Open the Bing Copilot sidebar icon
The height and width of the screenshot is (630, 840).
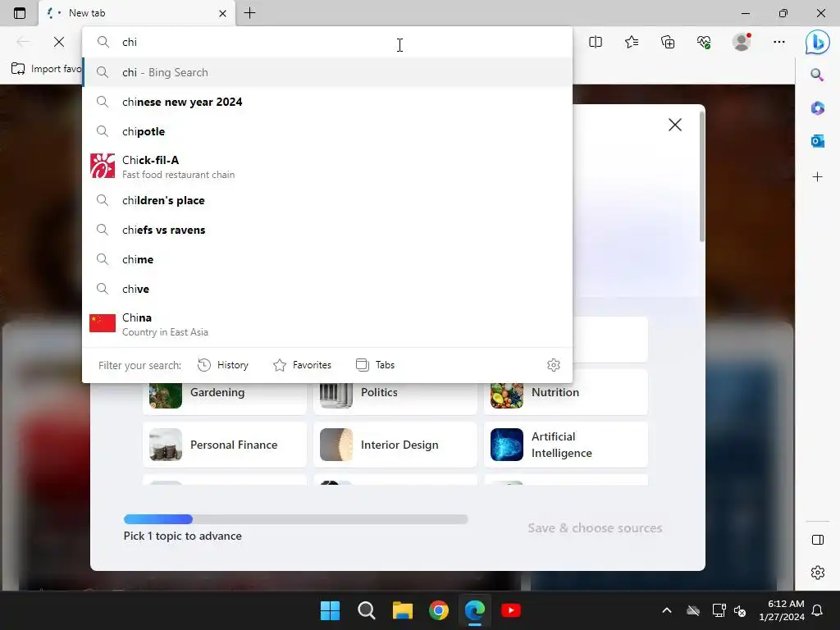click(818, 42)
